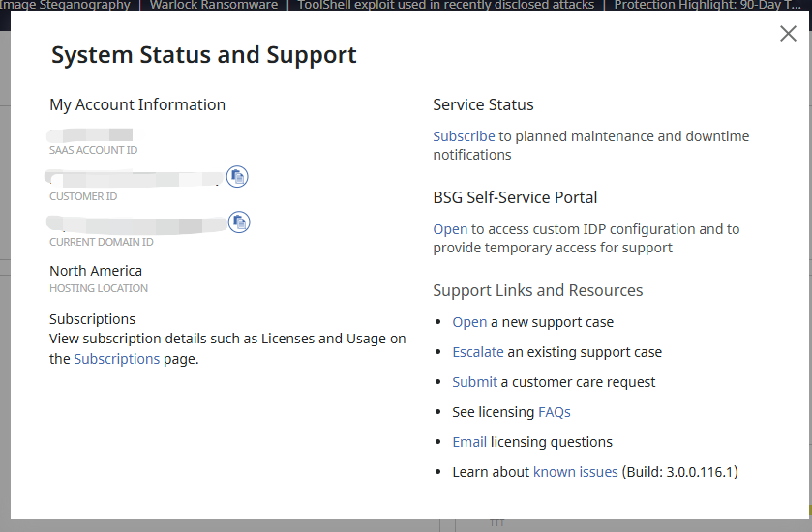Open the BSG Self-Service Portal link

tap(450, 229)
